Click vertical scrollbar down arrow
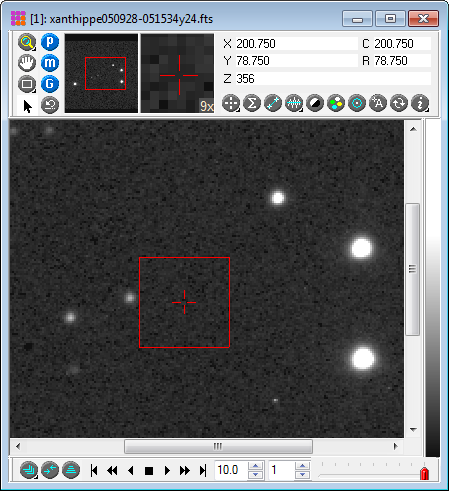The height and width of the screenshot is (491, 449). [413, 430]
